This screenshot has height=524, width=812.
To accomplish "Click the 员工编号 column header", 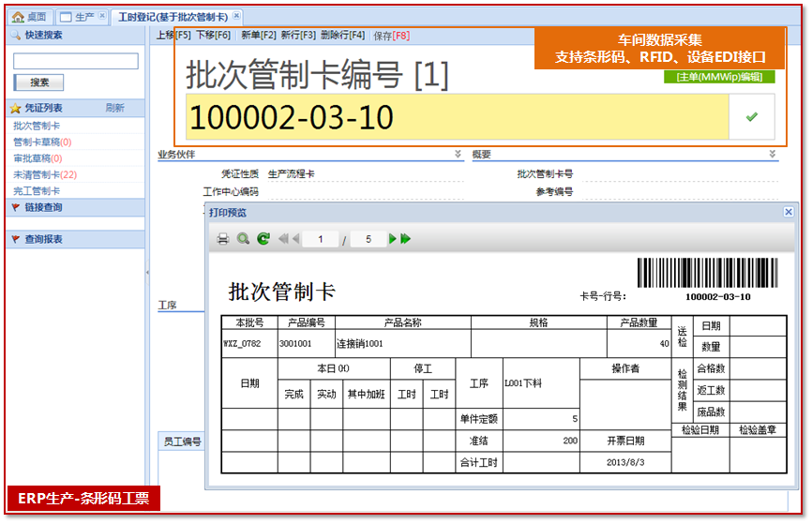I will 182,442.
